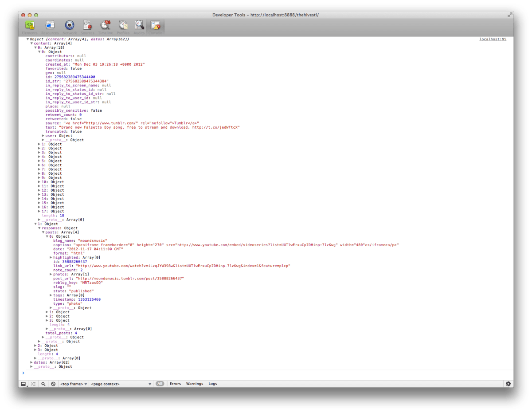
Task: Collapse the root Object entry
Action: pyautogui.click(x=28, y=39)
